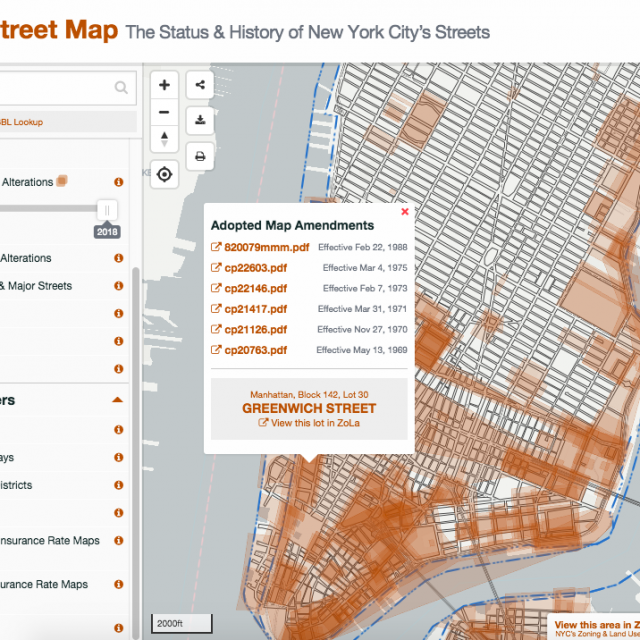Click the search magnifier icon
Viewport: 640px width, 640px height.
point(121,89)
